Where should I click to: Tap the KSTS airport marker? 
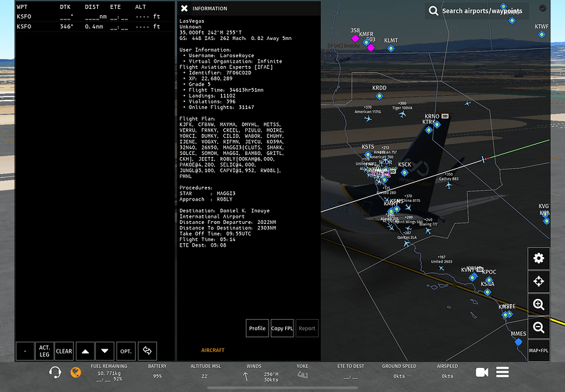pyautogui.click(x=368, y=155)
